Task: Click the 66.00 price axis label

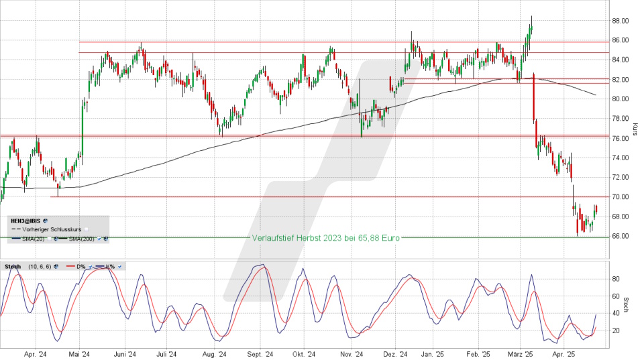Action: (x=620, y=236)
